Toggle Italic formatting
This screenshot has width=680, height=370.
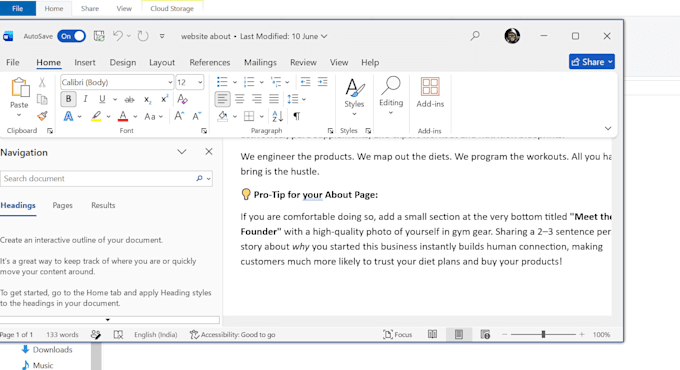(x=85, y=99)
